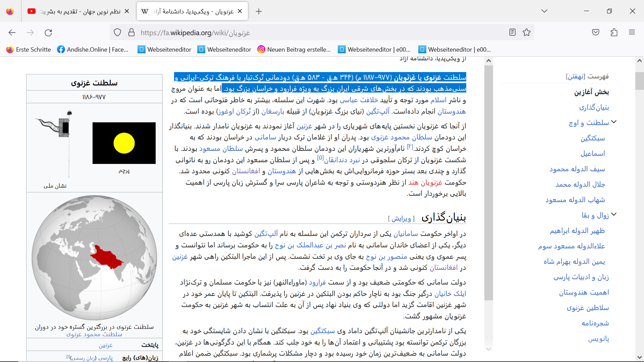Bookmark this page with star icon

pyautogui.click(x=527, y=33)
